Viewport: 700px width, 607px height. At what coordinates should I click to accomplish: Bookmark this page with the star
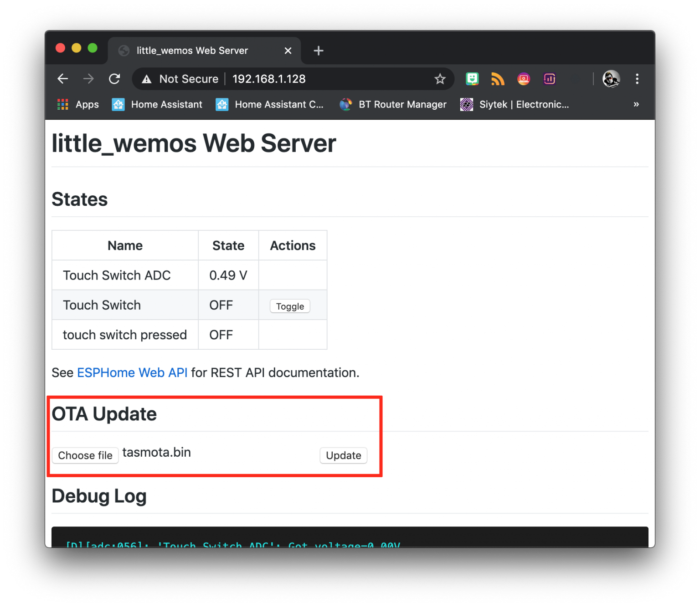coord(440,79)
